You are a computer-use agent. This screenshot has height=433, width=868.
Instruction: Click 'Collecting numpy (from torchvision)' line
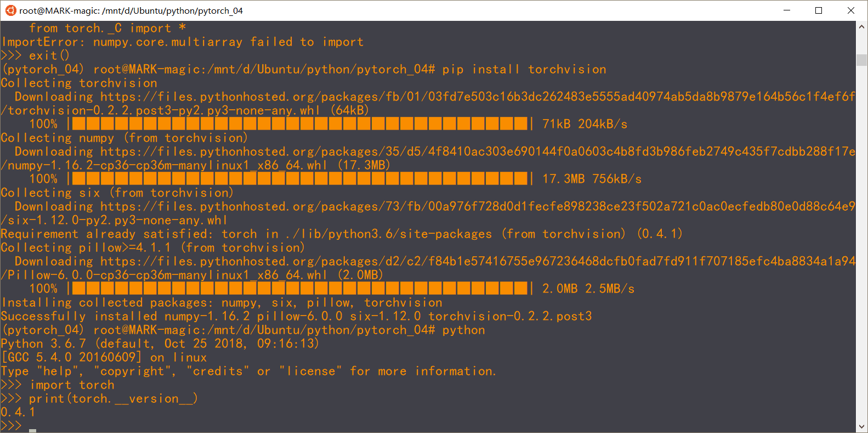(x=124, y=138)
